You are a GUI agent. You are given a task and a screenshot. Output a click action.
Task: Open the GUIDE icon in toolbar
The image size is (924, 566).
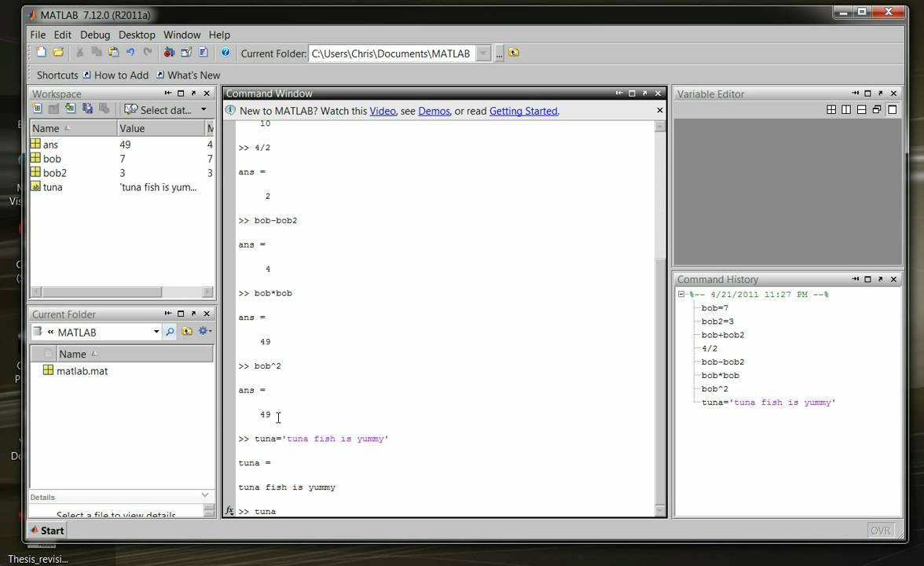186,53
